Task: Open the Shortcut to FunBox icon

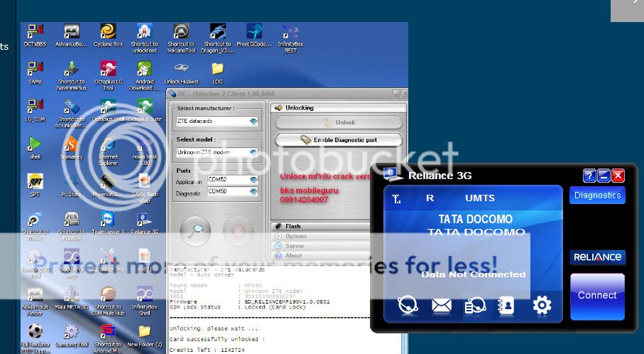Action: [72, 226]
